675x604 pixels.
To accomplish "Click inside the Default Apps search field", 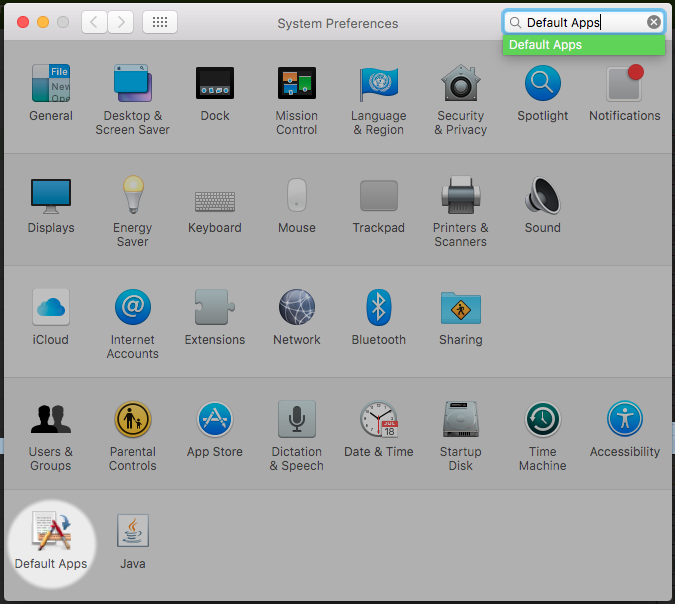I will click(584, 22).
